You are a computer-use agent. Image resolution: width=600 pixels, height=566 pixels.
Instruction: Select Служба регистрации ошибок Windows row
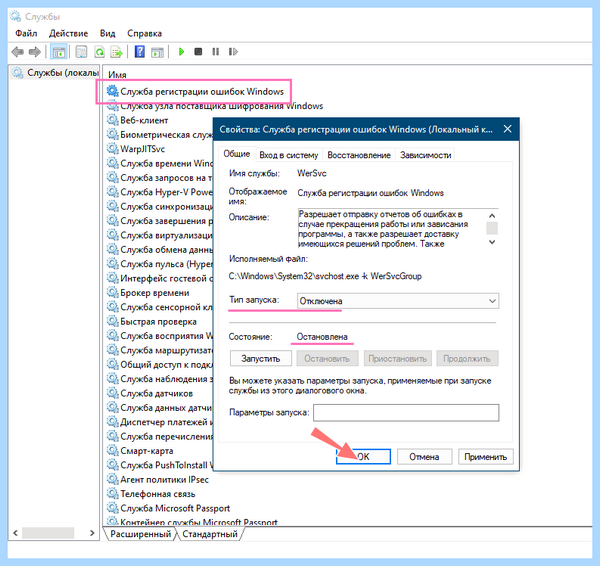coord(195,91)
